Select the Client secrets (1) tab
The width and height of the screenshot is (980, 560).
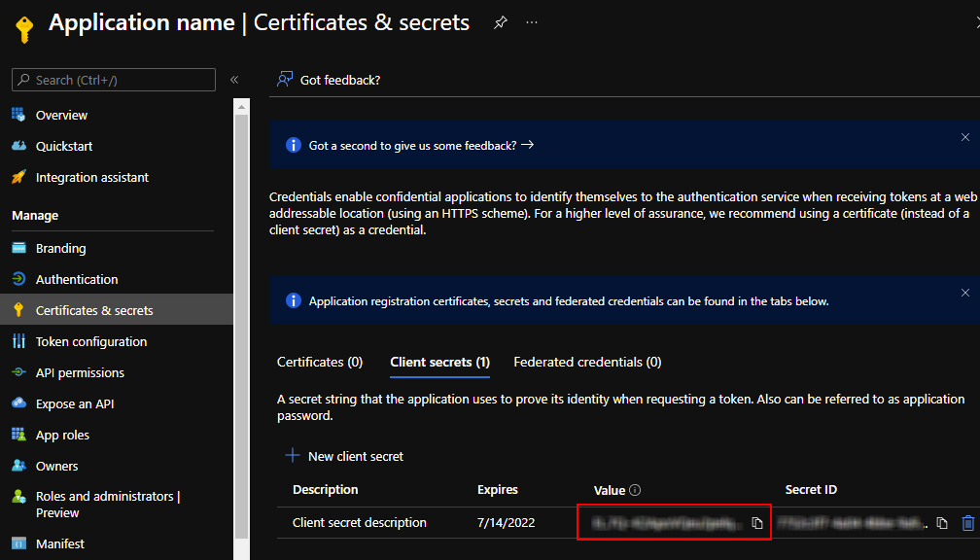439,362
